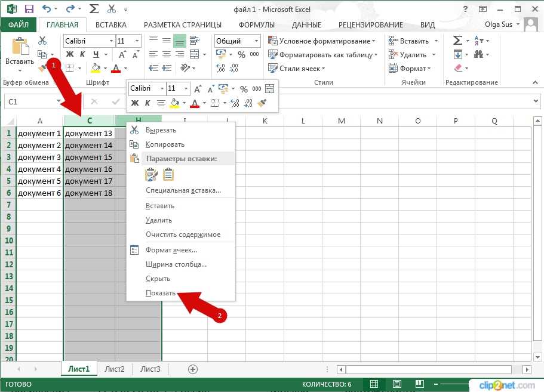Click decrease indent icon in ribbon
This screenshot has height=392, width=544.
pyautogui.click(x=153, y=68)
